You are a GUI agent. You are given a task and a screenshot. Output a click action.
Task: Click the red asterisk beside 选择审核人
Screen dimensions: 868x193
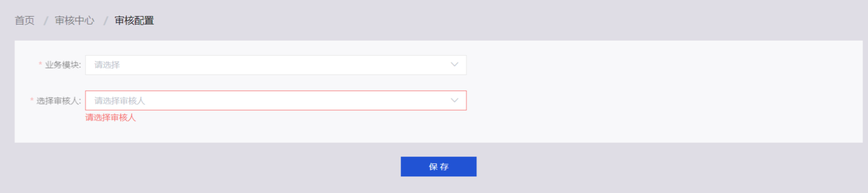32,100
